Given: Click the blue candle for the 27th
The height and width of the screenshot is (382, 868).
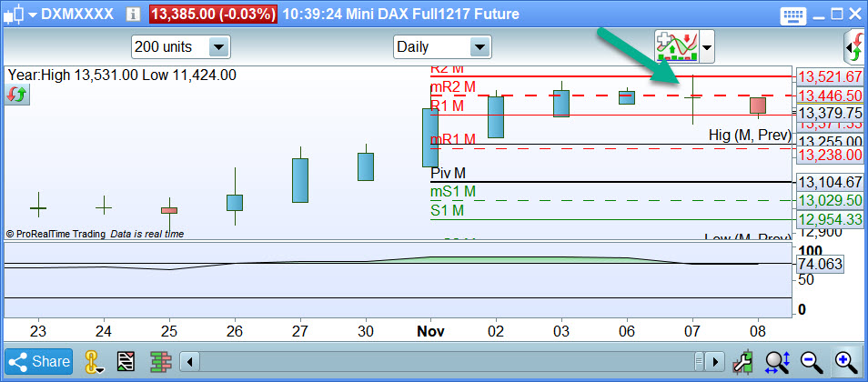Looking at the screenshot, I should click(300, 180).
